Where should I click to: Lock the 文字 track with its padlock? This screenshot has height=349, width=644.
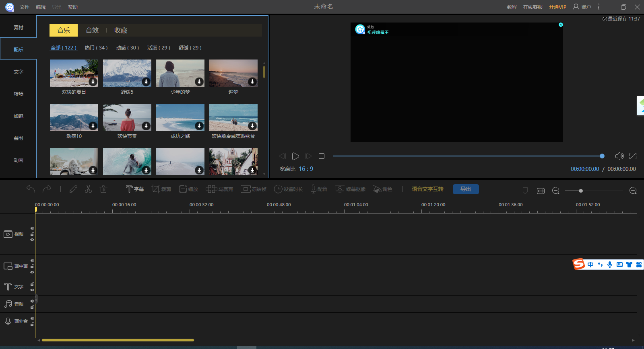click(x=32, y=284)
